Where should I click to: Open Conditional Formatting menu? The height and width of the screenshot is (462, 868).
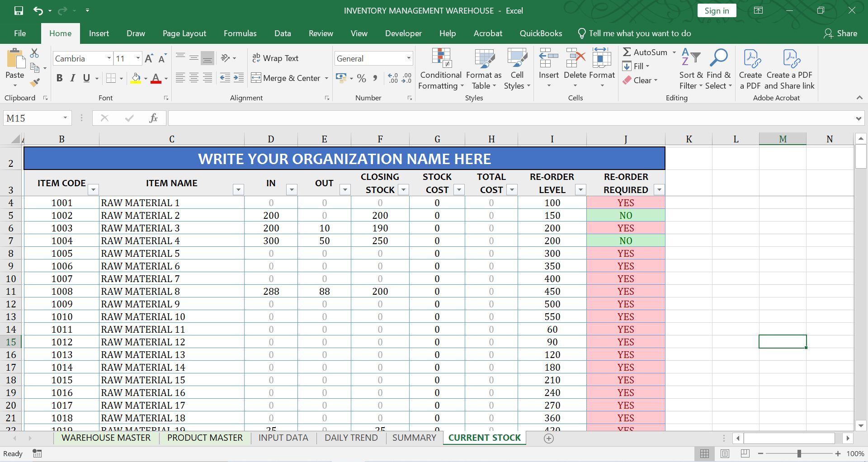[441, 69]
